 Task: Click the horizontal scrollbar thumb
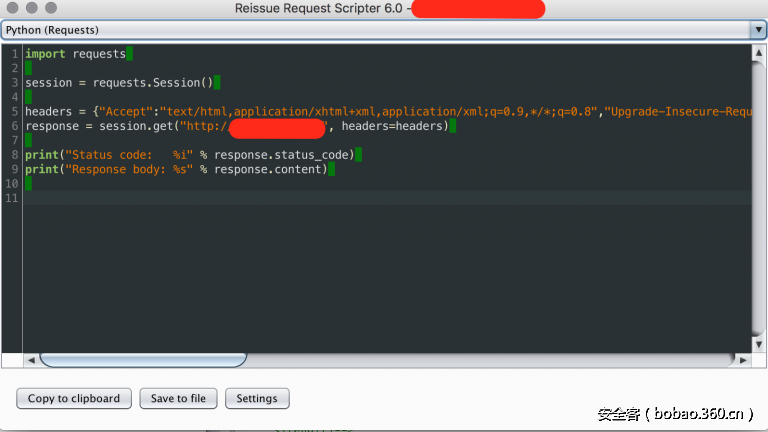(143, 360)
